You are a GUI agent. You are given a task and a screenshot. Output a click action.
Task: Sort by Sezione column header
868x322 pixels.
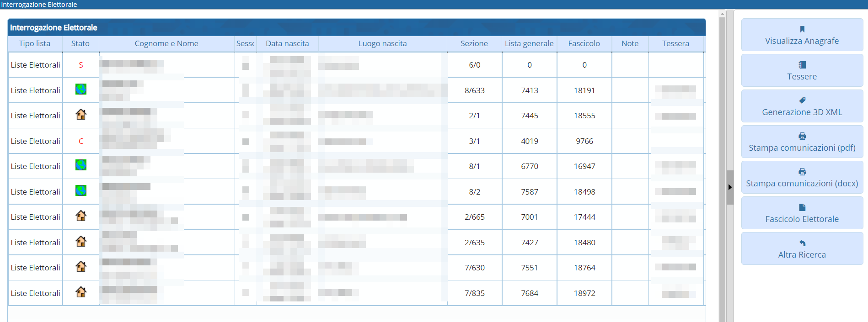[474, 43]
